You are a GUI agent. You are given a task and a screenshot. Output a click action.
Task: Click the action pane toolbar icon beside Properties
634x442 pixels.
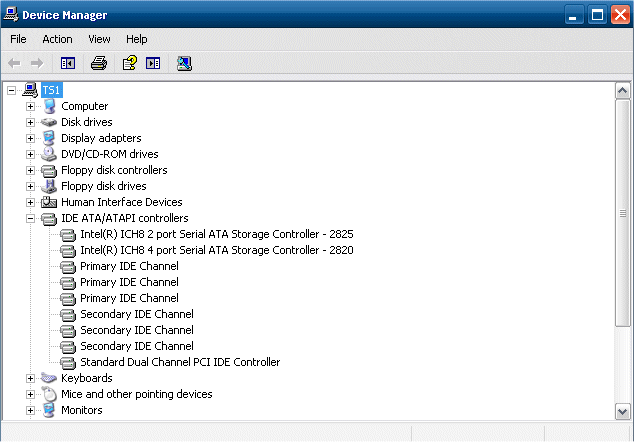153,63
